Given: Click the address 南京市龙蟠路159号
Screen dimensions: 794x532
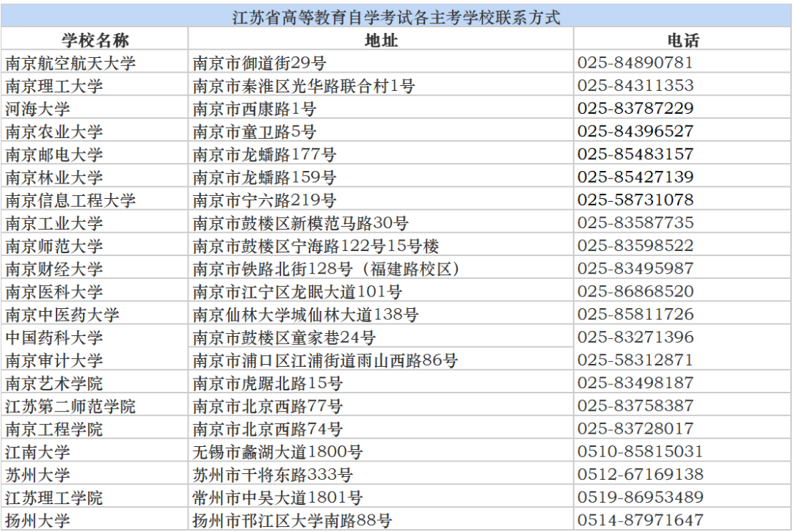Looking at the screenshot, I should click(x=264, y=177).
